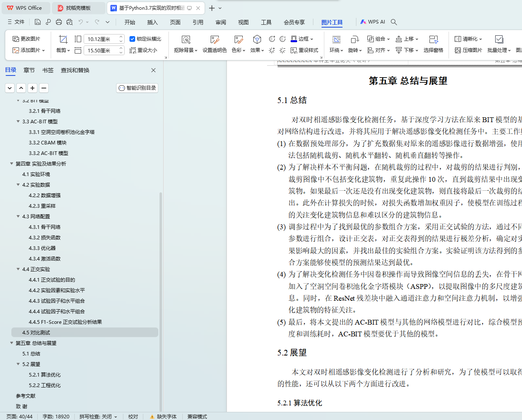Click the decrease contrast icon

pyautogui.click(x=283, y=39)
